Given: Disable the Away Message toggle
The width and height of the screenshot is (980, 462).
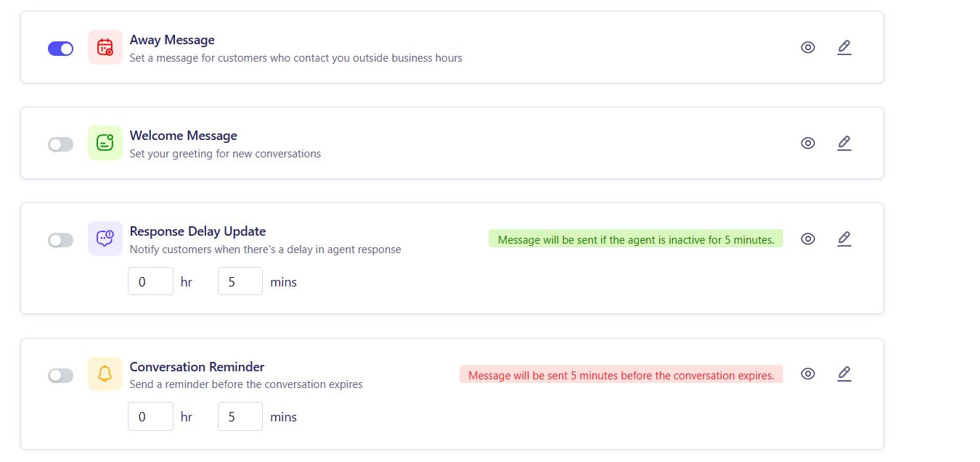Looking at the screenshot, I should [61, 49].
